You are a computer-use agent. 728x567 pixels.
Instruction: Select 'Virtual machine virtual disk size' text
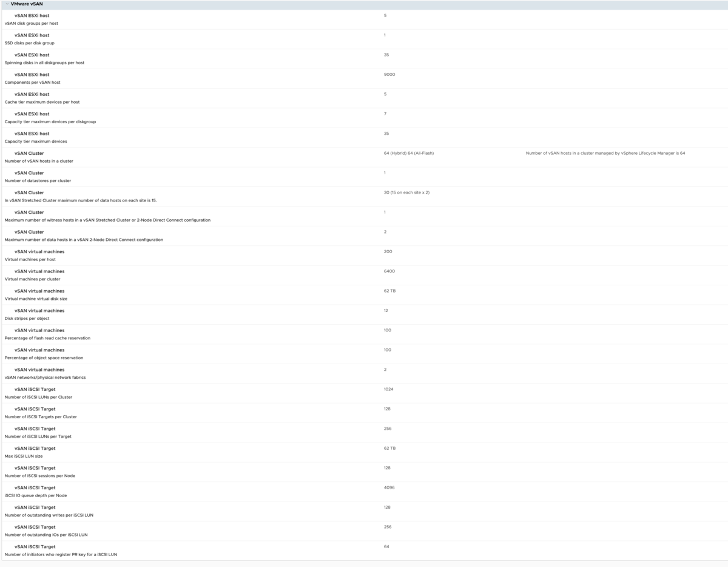point(36,299)
